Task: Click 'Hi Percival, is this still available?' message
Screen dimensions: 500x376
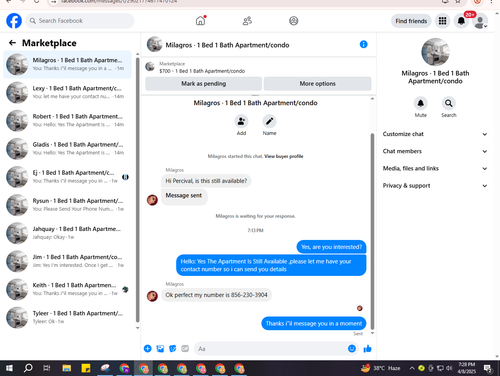Action: pyautogui.click(x=206, y=181)
